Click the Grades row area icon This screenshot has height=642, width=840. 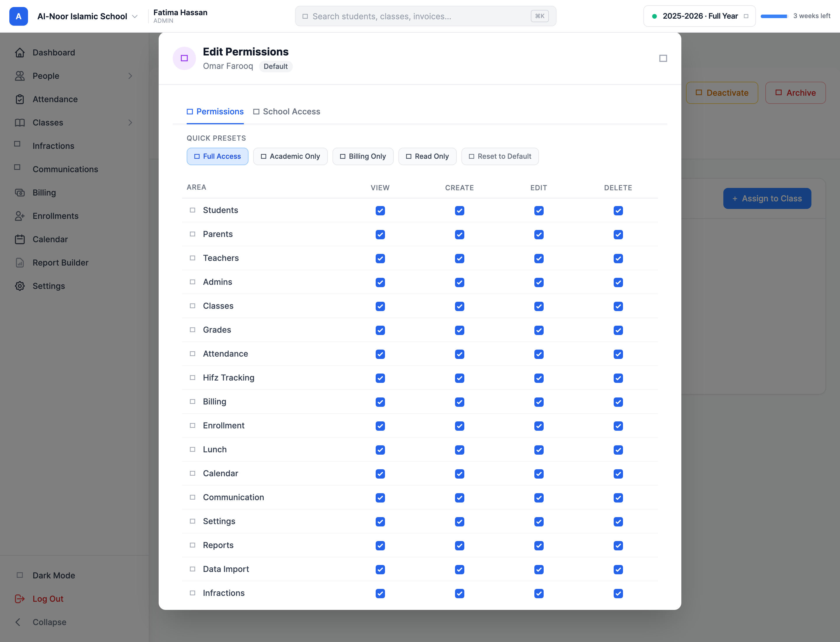pos(192,330)
